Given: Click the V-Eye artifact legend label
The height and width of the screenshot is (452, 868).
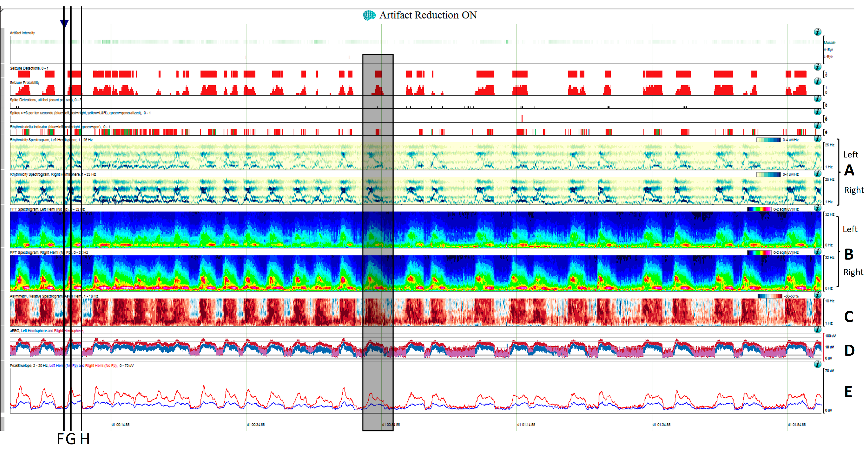Looking at the screenshot, I should click(x=829, y=49).
